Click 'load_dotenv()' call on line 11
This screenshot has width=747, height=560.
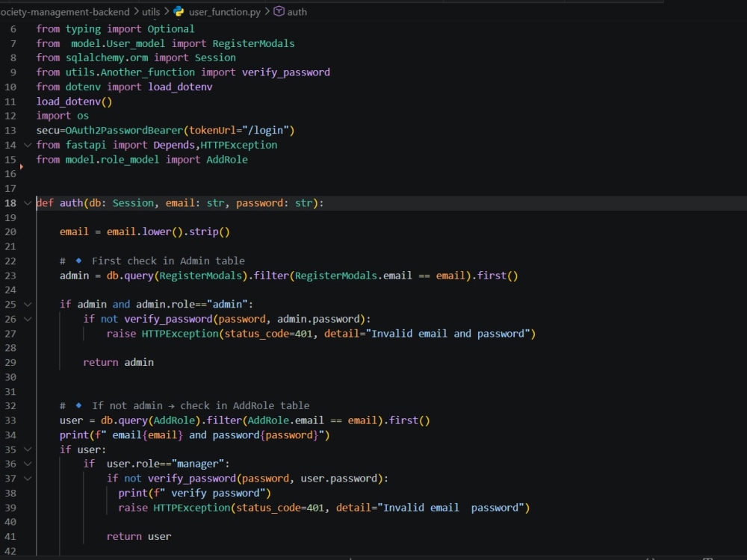coord(74,102)
